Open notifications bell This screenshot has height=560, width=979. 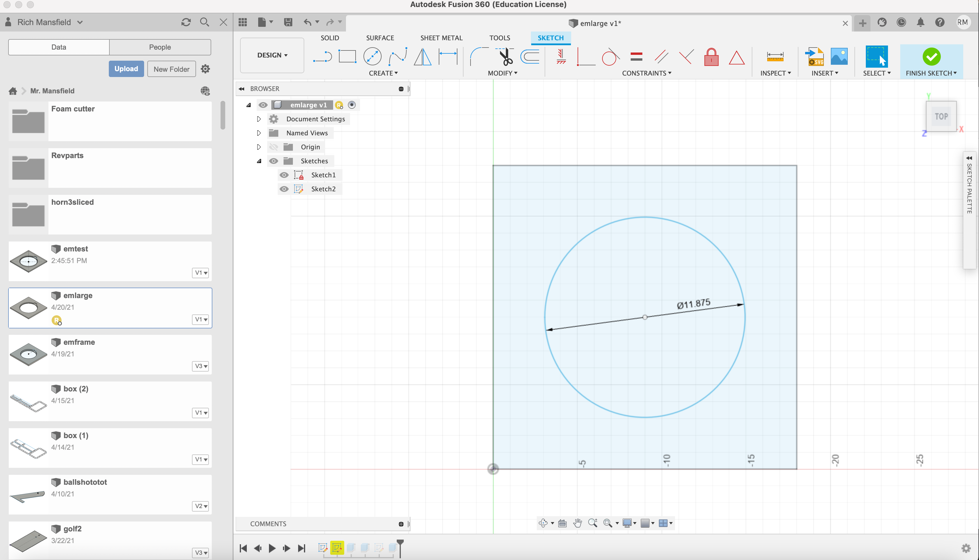(921, 22)
